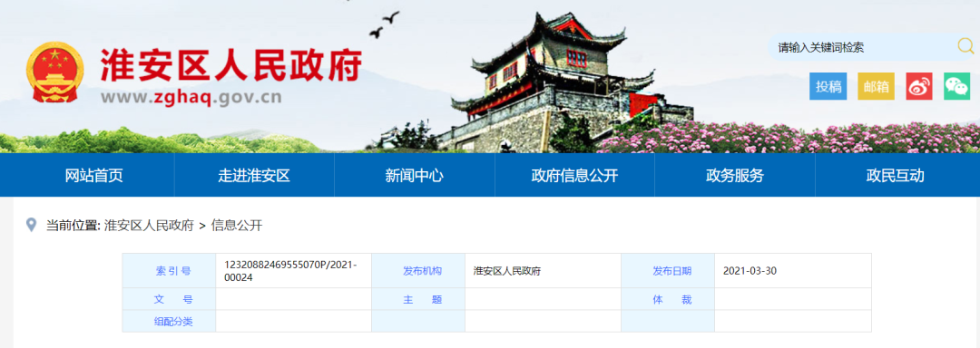Click the location pin icon
The image size is (980, 348).
(31, 225)
